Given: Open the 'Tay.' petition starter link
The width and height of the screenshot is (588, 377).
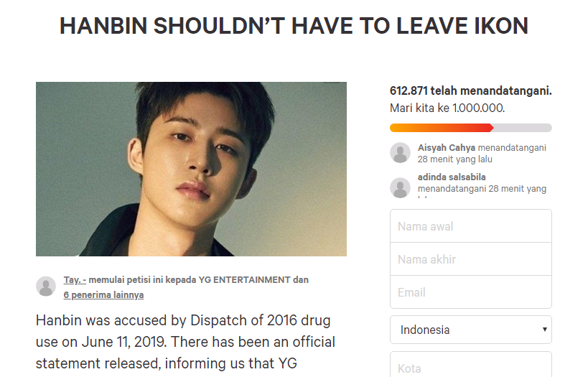Looking at the screenshot, I should [74, 279].
